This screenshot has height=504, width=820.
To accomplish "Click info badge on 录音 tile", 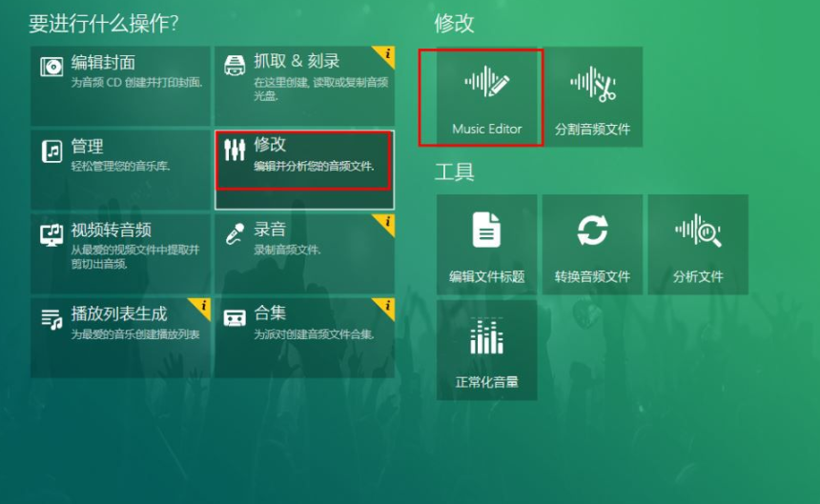I will point(386,223).
